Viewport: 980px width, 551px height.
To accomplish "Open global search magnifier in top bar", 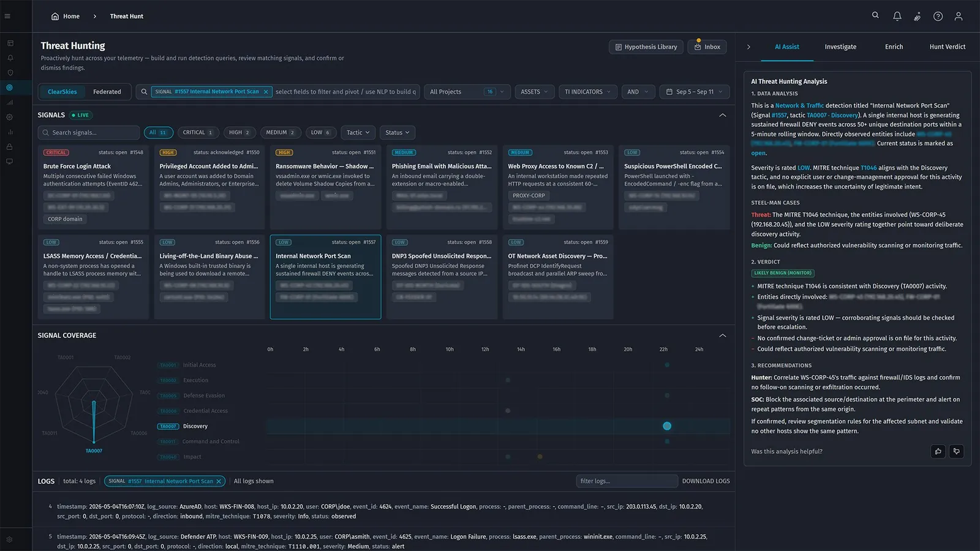I will coord(875,16).
